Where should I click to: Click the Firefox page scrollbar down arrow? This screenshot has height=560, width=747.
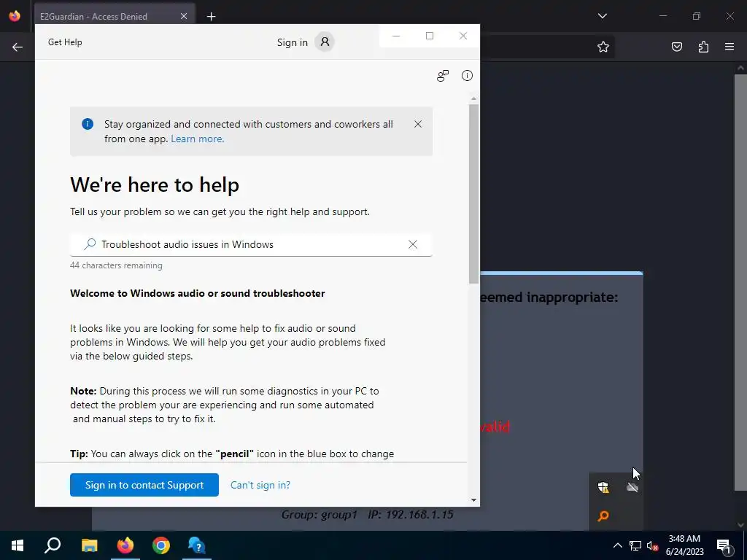point(741,525)
